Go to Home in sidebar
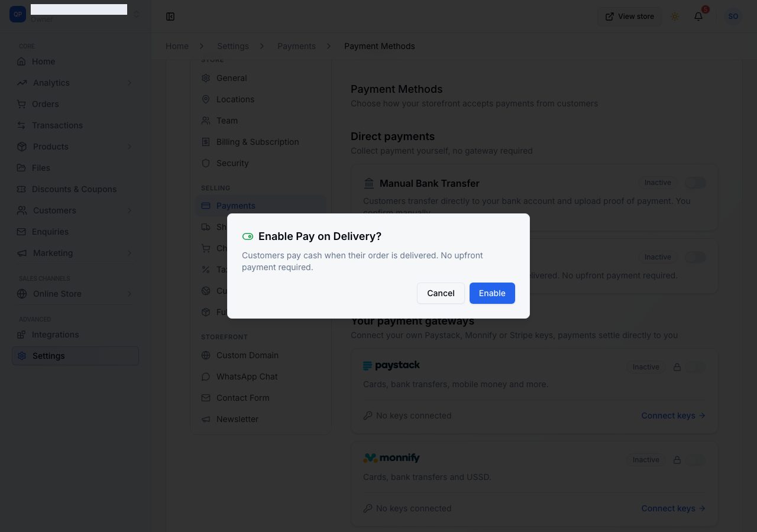Image resolution: width=757 pixels, height=532 pixels. [75, 61]
